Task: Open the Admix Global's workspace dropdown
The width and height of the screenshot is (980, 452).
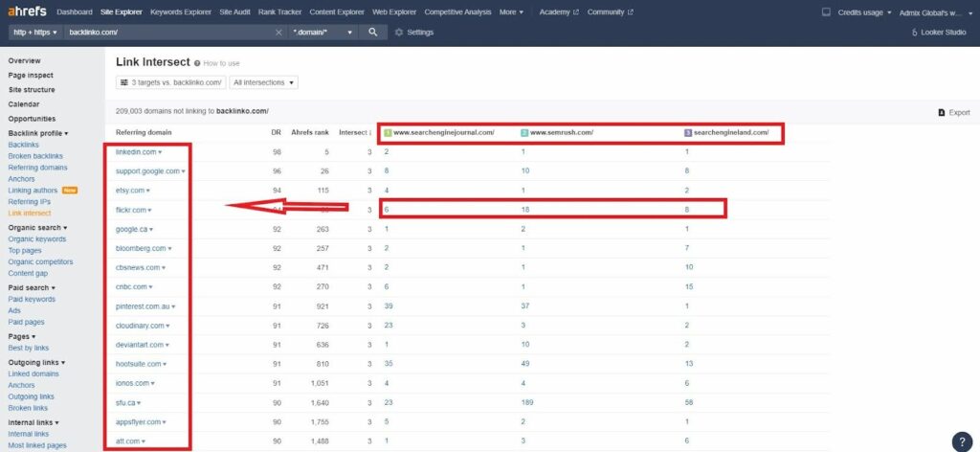Action: (x=934, y=11)
